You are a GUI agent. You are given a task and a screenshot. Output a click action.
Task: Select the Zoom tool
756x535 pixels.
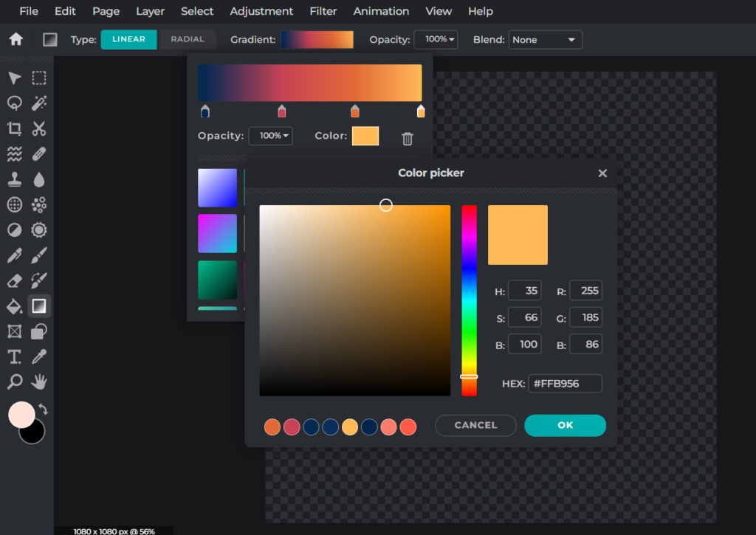(13, 382)
